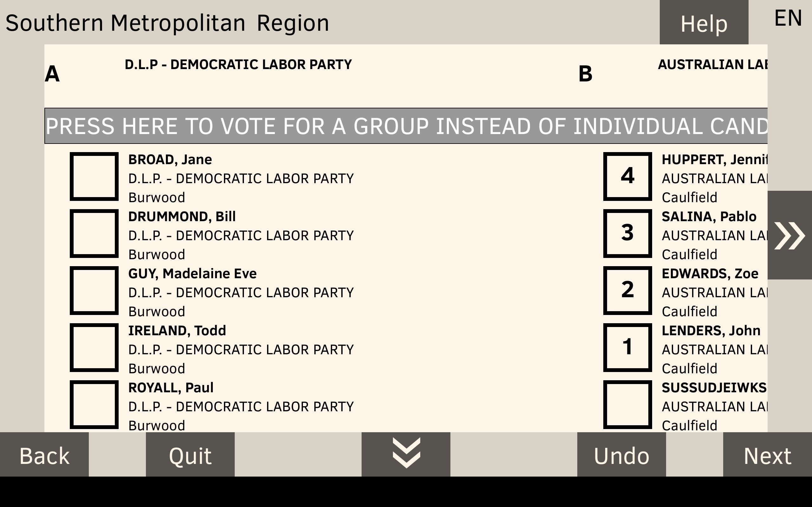
Task: Click the box numbered 4 for HUPPERT
Action: [627, 176]
